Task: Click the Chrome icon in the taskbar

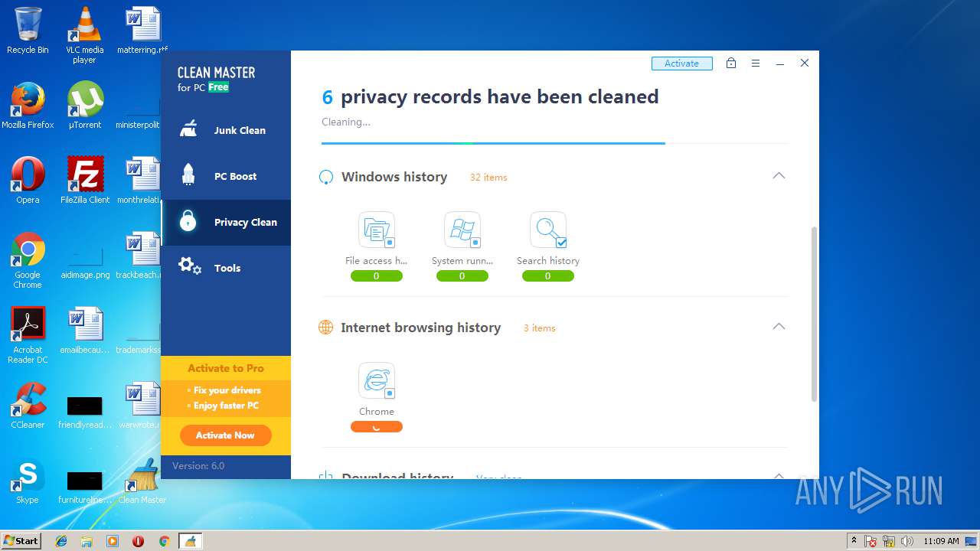Action: pyautogui.click(x=164, y=541)
